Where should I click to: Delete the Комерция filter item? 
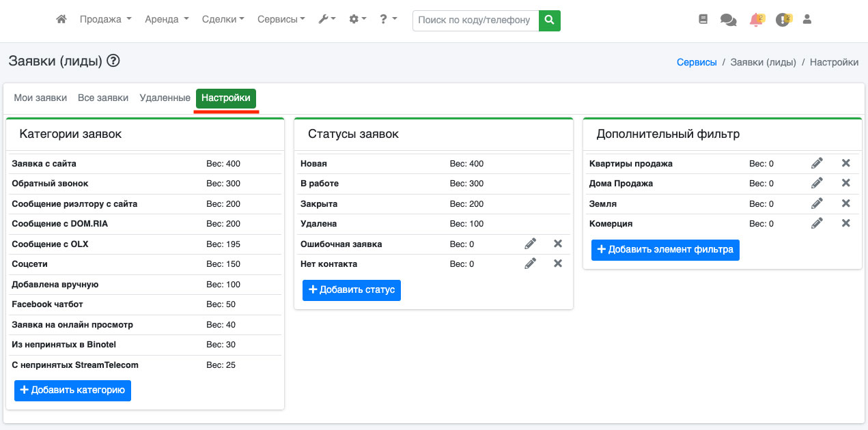tap(845, 223)
